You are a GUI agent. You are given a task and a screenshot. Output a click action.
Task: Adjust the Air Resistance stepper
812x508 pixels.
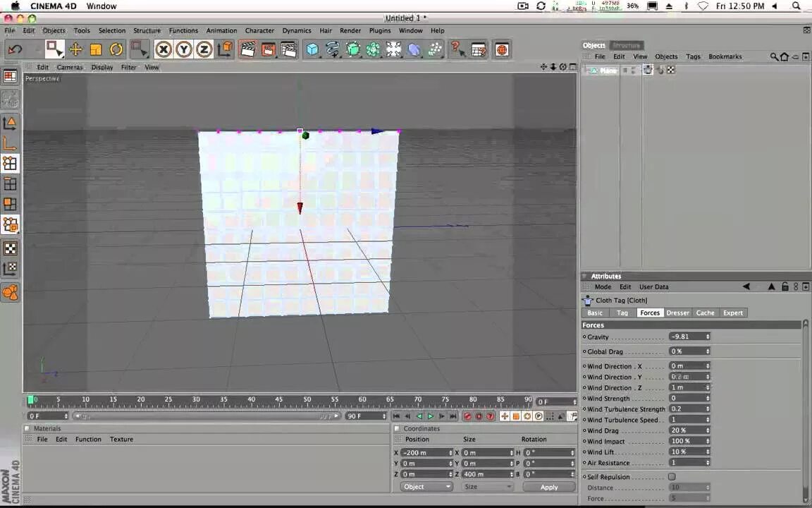[x=708, y=462]
